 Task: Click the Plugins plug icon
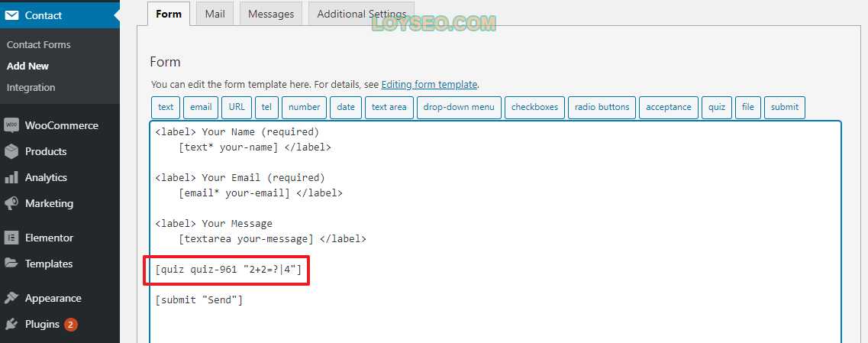(x=11, y=324)
